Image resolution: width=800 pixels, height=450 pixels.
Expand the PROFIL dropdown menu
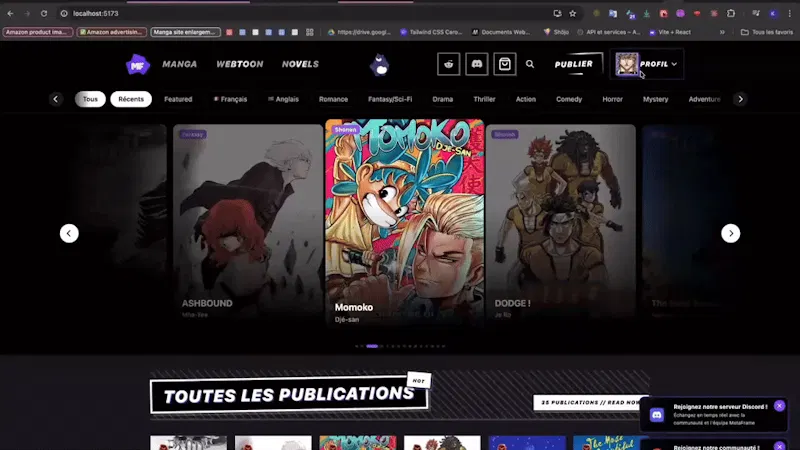click(x=658, y=64)
